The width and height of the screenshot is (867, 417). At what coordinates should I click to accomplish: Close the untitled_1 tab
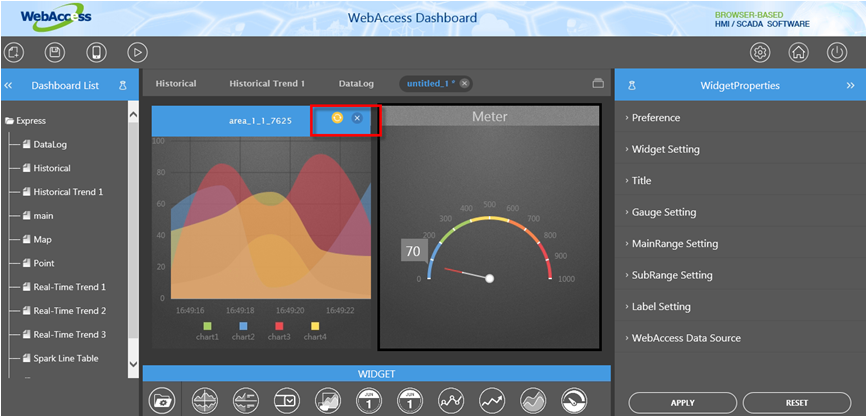464,84
